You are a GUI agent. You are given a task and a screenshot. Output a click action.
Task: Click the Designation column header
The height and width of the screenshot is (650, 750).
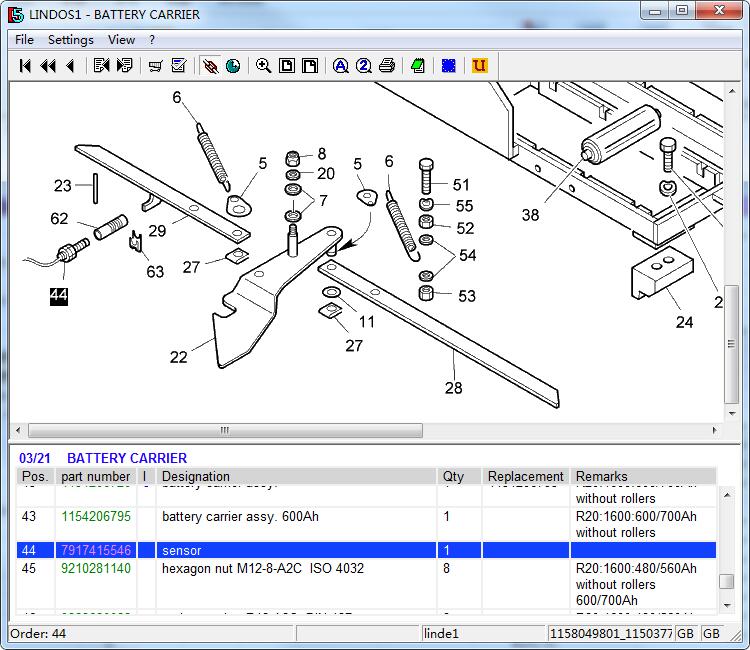point(296,476)
